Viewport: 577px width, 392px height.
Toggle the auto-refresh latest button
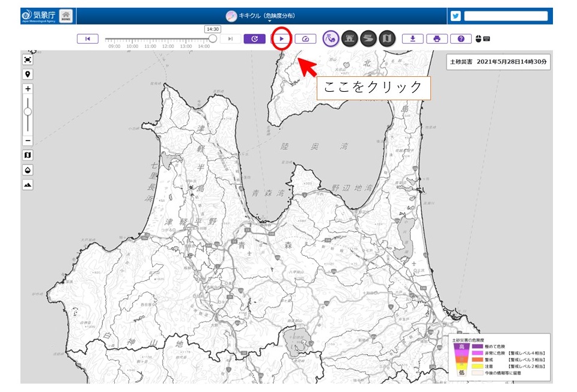pyautogui.click(x=255, y=38)
